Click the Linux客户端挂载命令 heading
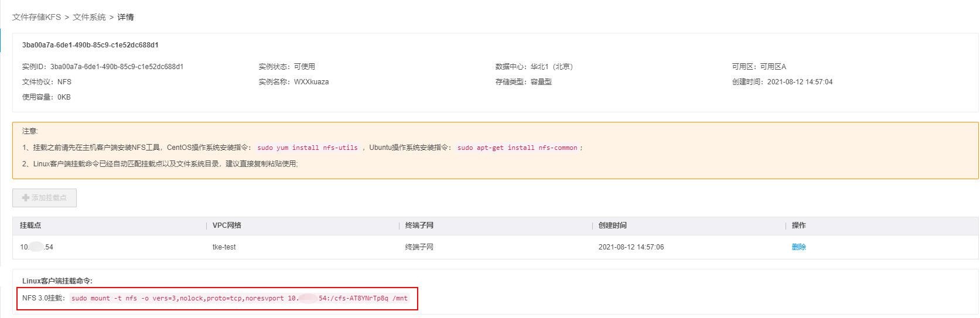980x318 pixels. pos(57,281)
